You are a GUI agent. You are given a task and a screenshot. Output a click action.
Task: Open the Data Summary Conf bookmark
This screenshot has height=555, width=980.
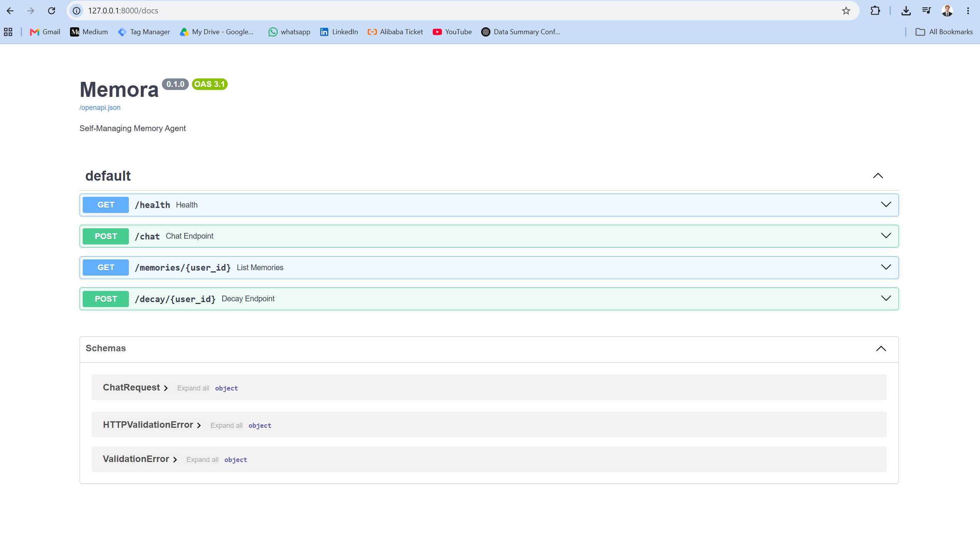521,32
